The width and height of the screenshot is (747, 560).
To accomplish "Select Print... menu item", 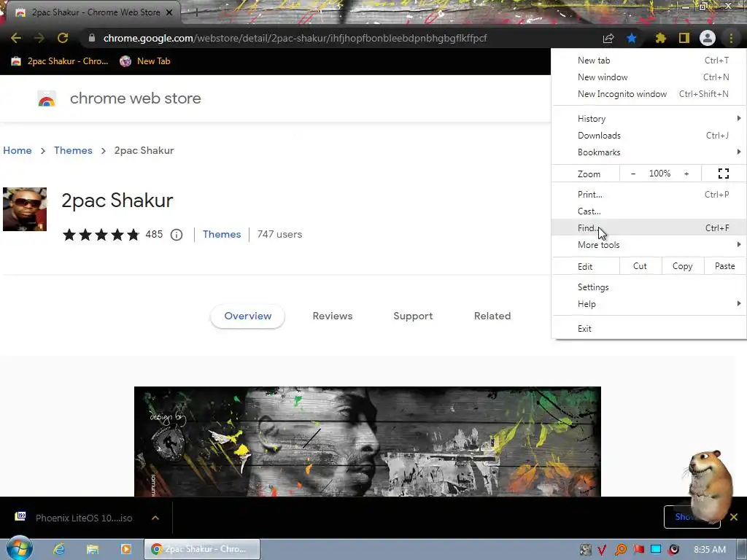I will (649, 194).
